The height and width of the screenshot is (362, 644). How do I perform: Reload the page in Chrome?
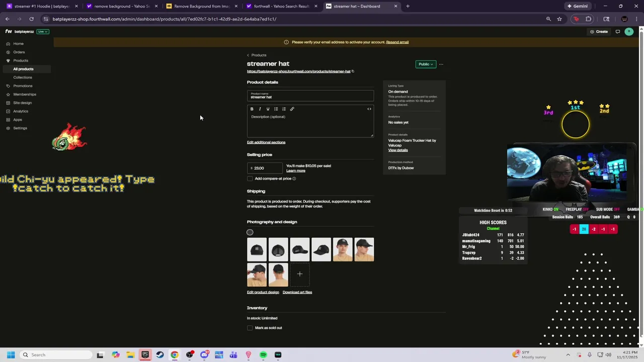(31, 19)
